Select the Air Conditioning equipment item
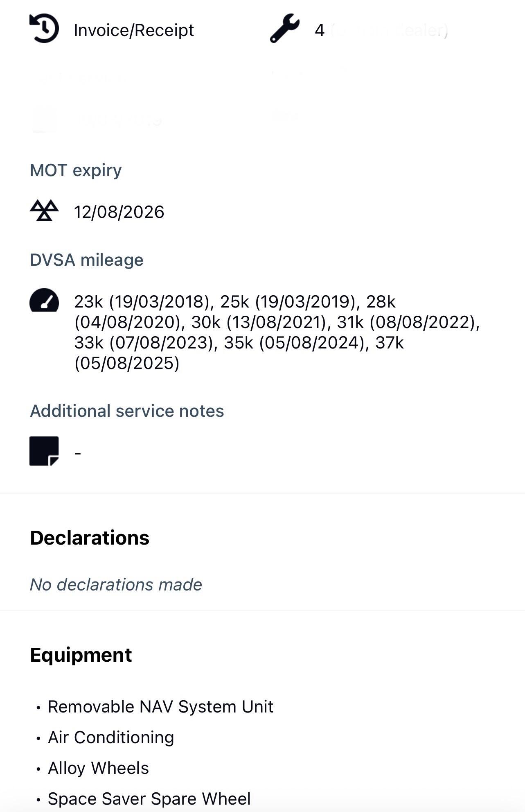525x812 pixels. point(111,737)
